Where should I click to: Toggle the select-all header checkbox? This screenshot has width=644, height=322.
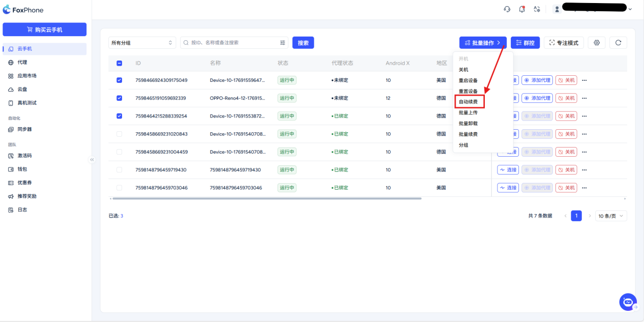click(x=120, y=63)
